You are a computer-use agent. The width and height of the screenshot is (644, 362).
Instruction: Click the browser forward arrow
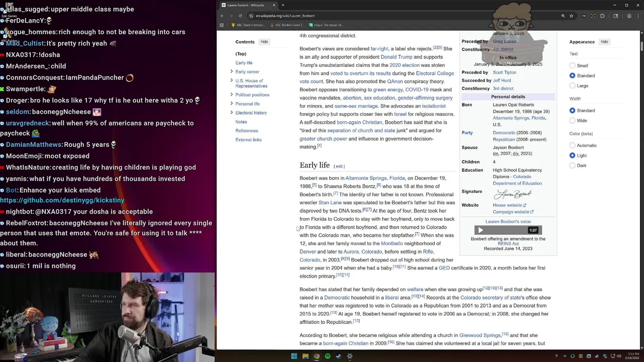231,16
